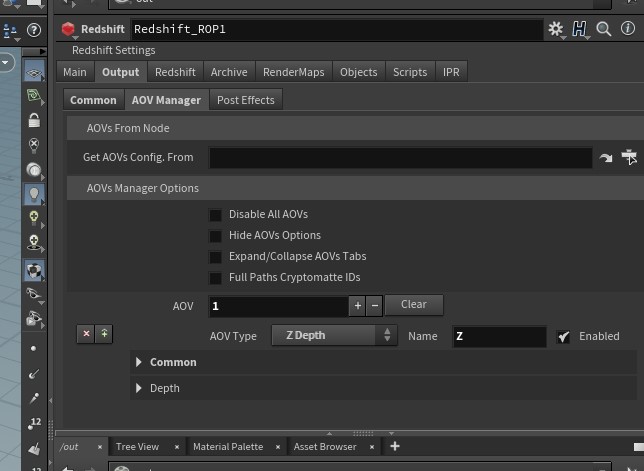Image resolution: width=644 pixels, height=471 pixels.
Task: Check the Hide AOVs Options box
Action: (215, 236)
